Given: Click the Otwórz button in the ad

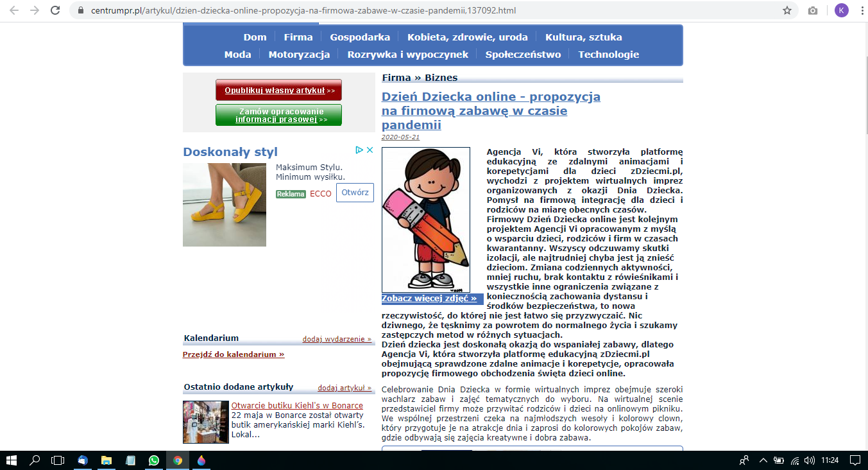Looking at the screenshot, I should (x=355, y=193).
